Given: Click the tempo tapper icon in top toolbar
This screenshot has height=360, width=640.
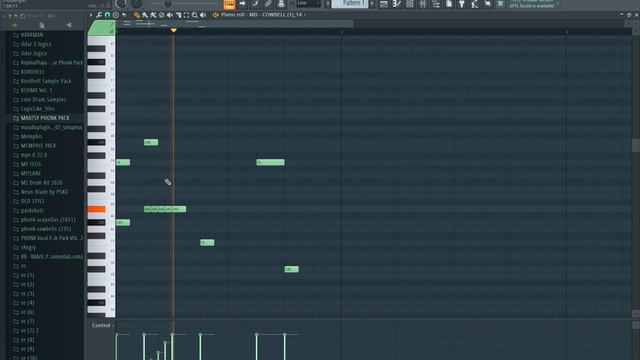Looking at the screenshot, I should 475,4.
